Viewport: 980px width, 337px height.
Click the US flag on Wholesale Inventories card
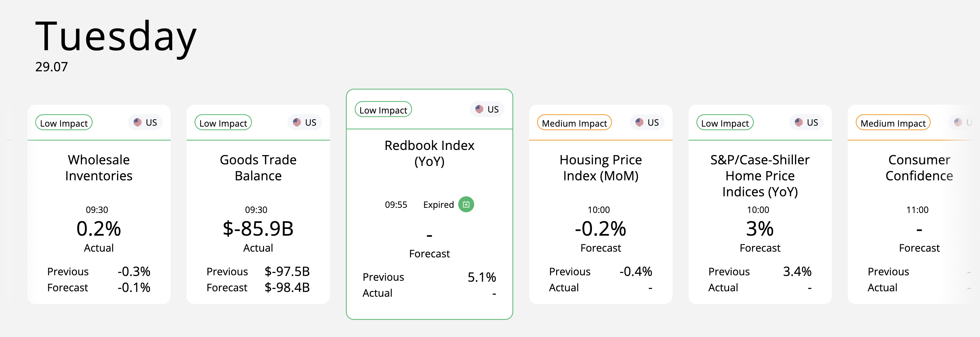[137, 122]
